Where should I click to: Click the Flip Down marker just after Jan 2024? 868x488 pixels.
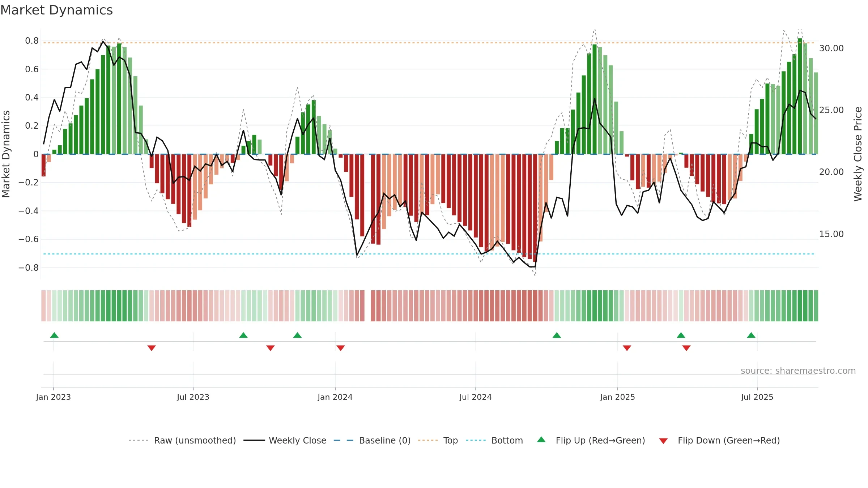pyautogui.click(x=341, y=348)
